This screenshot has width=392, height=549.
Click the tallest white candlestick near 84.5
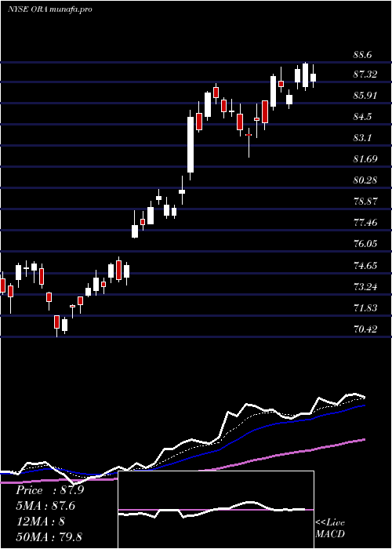click(x=191, y=145)
